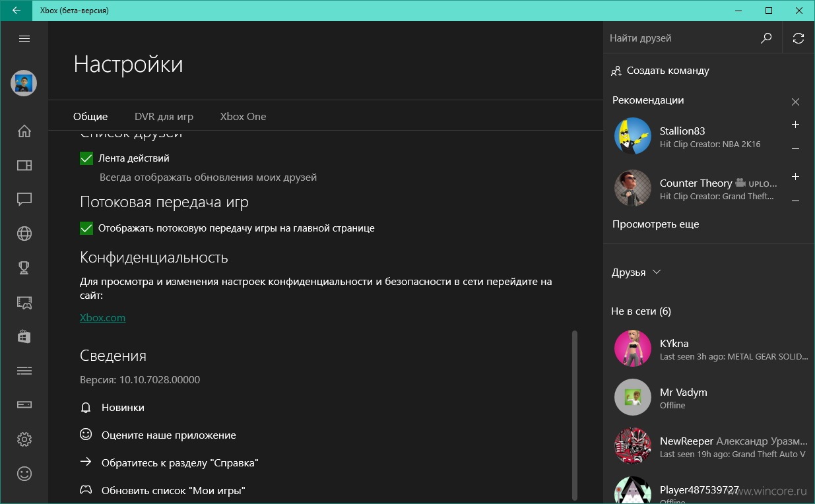Switch to the Общие tab
The height and width of the screenshot is (504, 815).
coord(90,117)
